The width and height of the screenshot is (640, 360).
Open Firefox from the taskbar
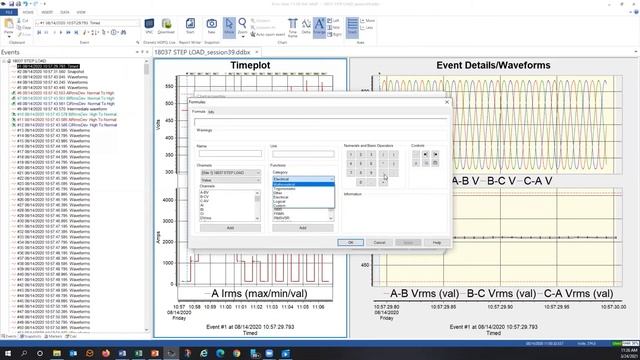(x=106, y=353)
